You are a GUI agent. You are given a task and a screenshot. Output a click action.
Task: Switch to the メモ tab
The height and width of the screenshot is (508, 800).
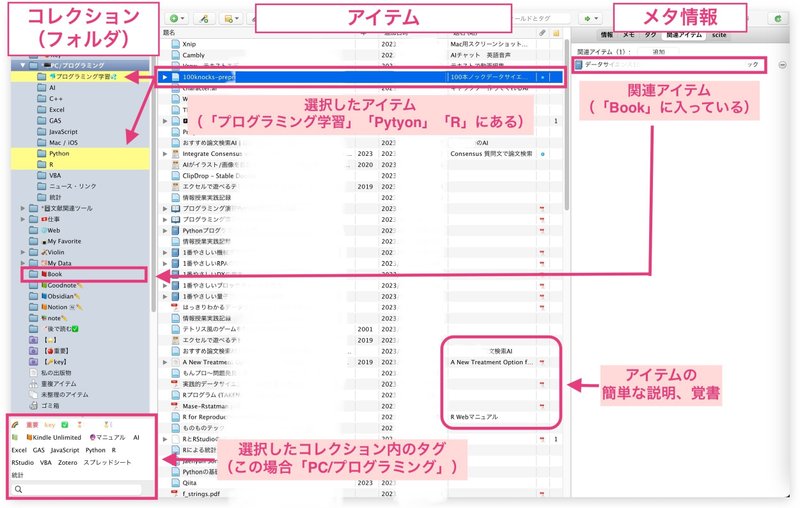pyautogui.click(x=629, y=35)
